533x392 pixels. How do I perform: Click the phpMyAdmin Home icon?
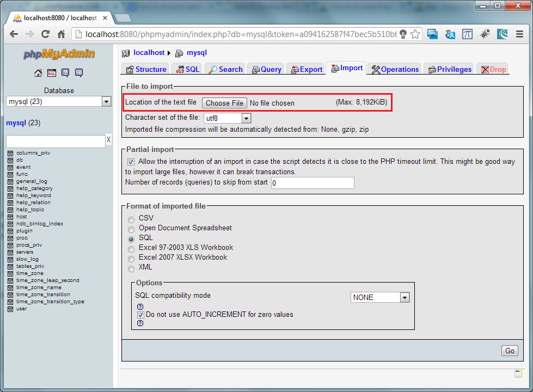[x=38, y=73]
